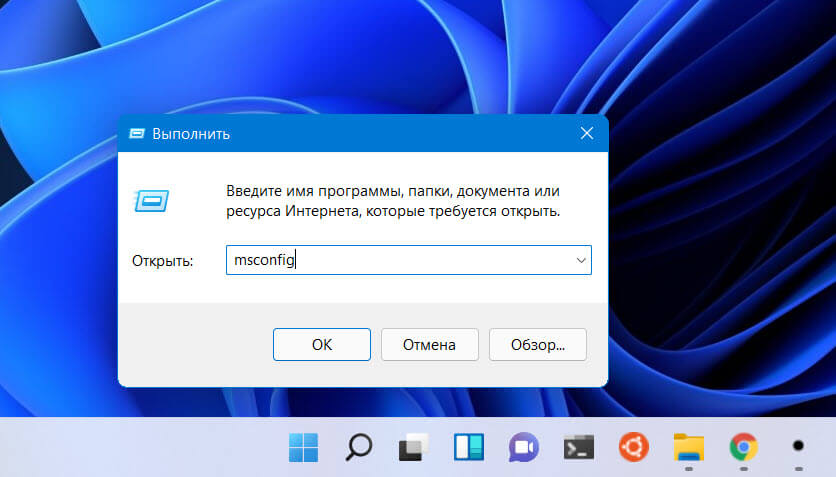
Task: Click the Run icon in title bar
Action: coord(137,133)
